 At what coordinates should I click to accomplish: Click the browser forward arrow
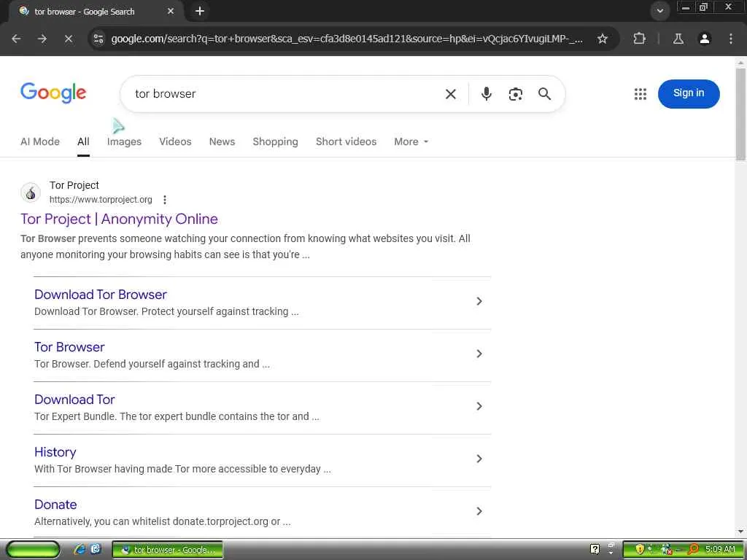click(x=42, y=39)
